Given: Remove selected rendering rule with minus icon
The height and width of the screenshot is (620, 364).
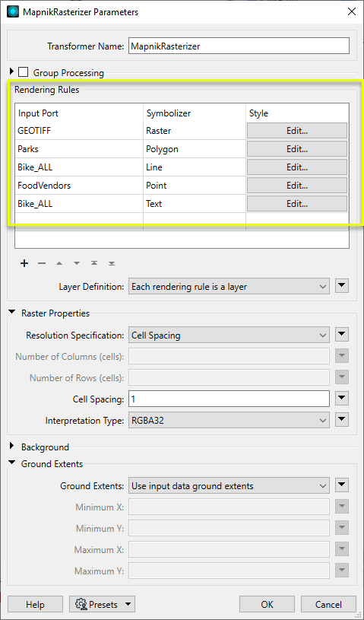Looking at the screenshot, I should (42, 263).
